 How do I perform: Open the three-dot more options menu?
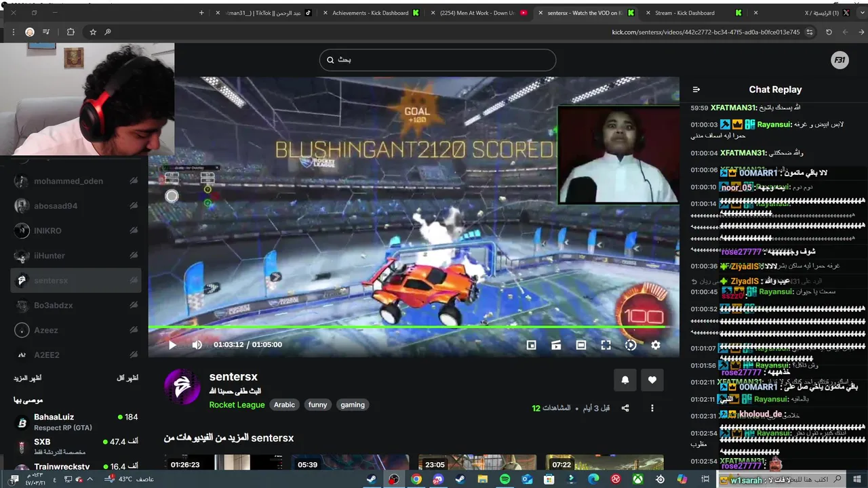[652, 408]
